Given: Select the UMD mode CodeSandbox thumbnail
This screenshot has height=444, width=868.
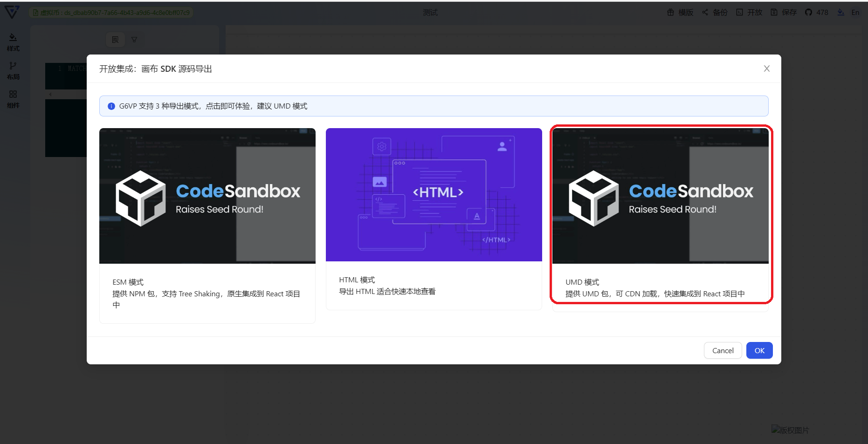Looking at the screenshot, I should [x=661, y=196].
